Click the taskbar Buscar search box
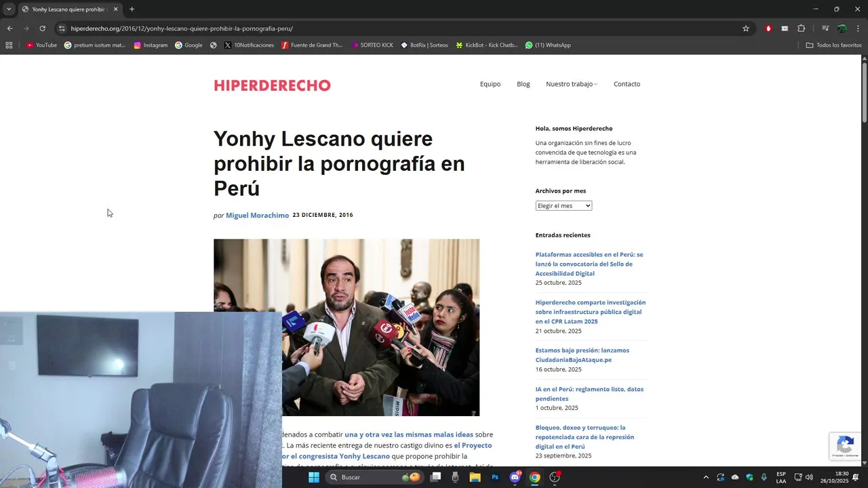This screenshot has height=488, width=868. (x=374, y=477)
